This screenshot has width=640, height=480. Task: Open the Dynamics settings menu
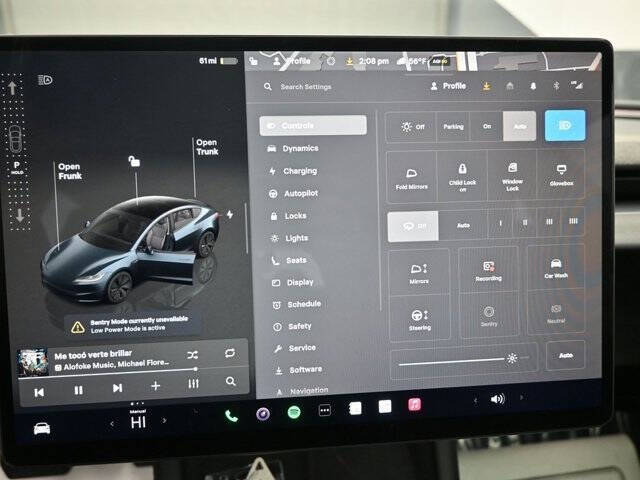(x=293, y=148)
